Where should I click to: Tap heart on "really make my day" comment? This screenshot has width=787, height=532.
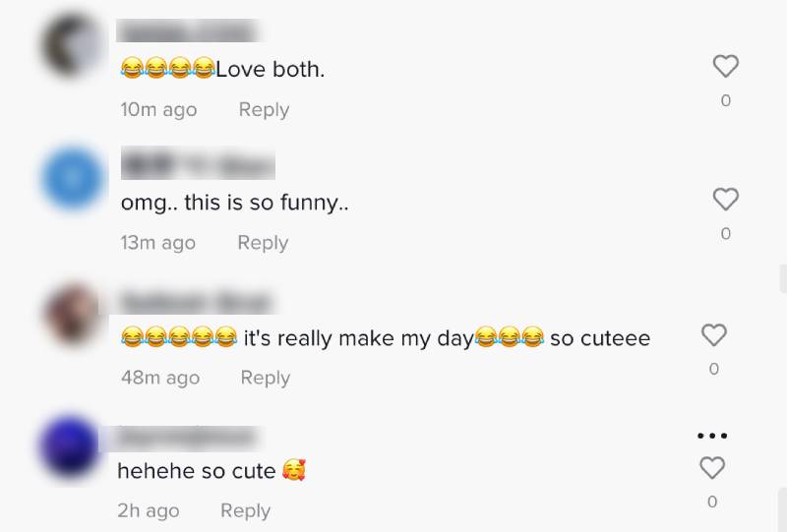713,335
